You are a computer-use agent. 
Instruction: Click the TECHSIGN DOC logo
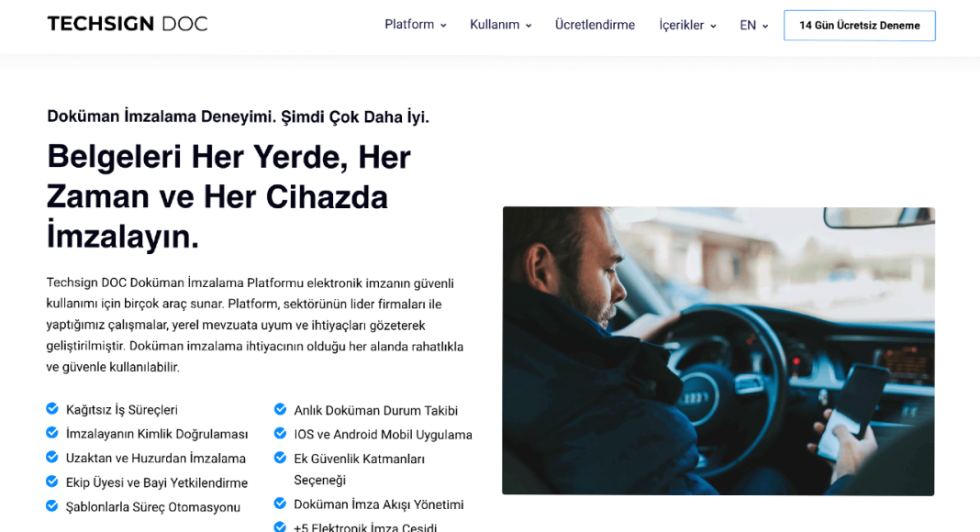click(x=127, y=24)
